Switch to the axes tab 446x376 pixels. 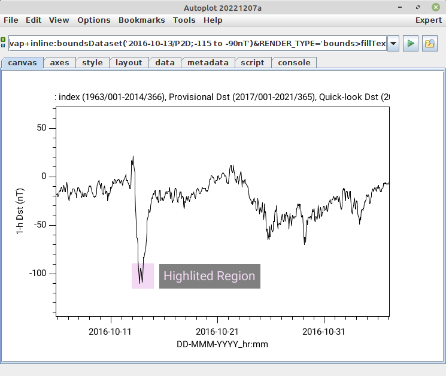(59, 63)
